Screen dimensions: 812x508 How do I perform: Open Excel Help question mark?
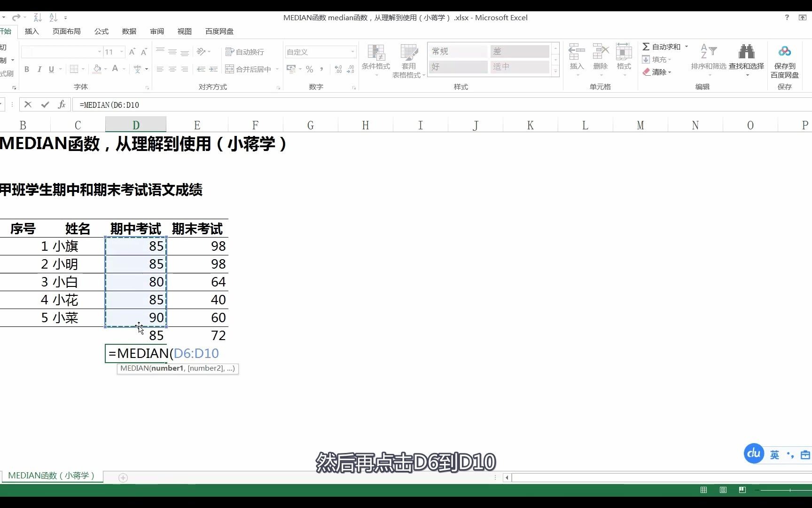coord(787,17)
